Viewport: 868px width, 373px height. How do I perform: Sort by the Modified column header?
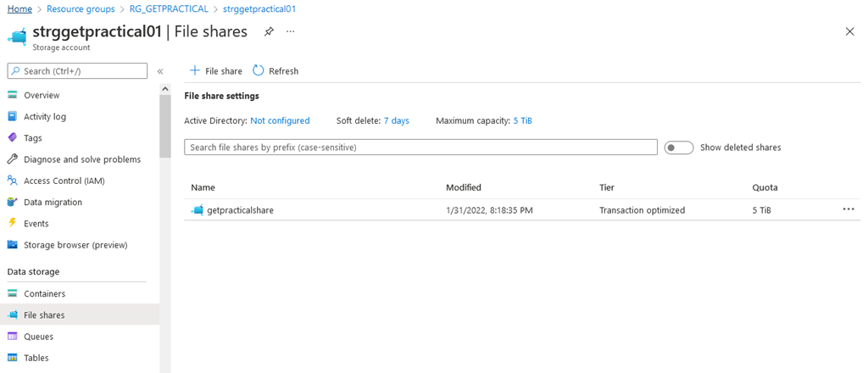(464, 187)
